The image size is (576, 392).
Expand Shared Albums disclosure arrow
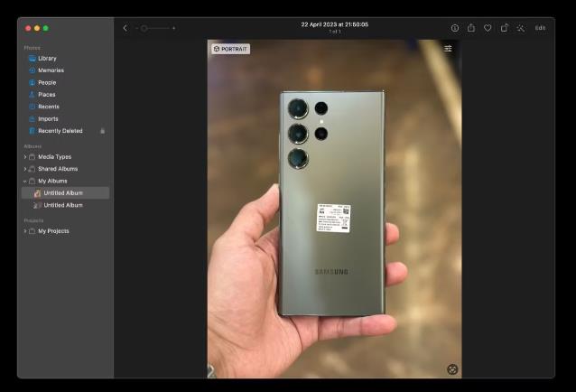pyautogui.click(x=25, y=169)
